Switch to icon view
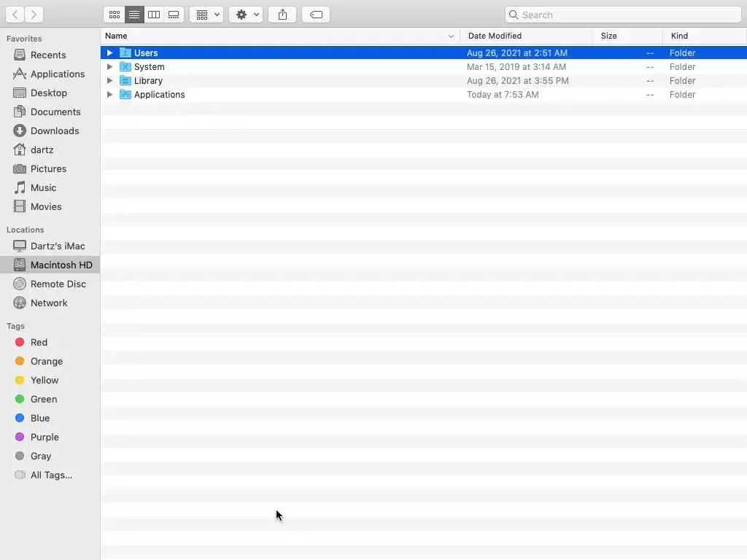The height and width of the screenshot is (560, 747). (115, 15)
